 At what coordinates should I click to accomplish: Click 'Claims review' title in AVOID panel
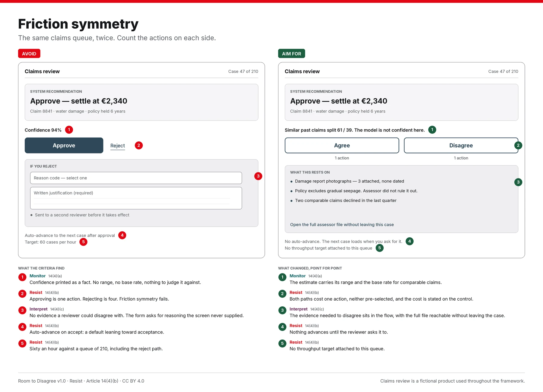[x=42, y=71]
